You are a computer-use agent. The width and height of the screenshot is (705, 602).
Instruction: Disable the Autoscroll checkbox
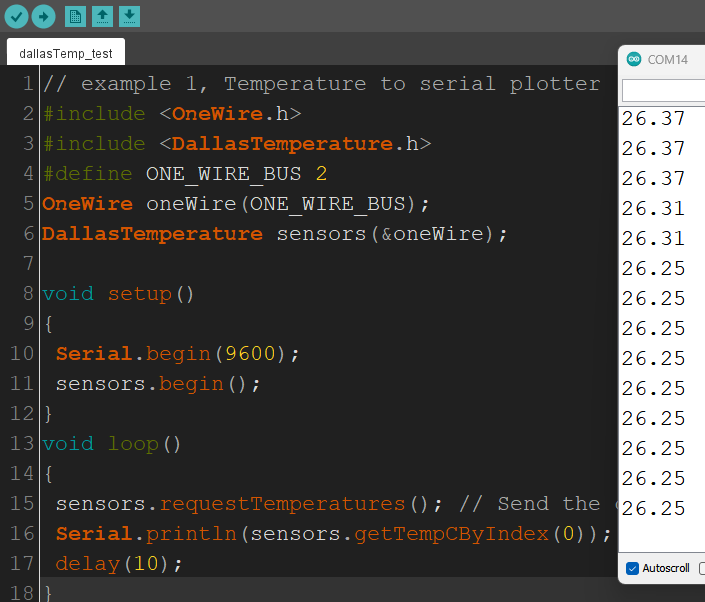pos(632,568)
